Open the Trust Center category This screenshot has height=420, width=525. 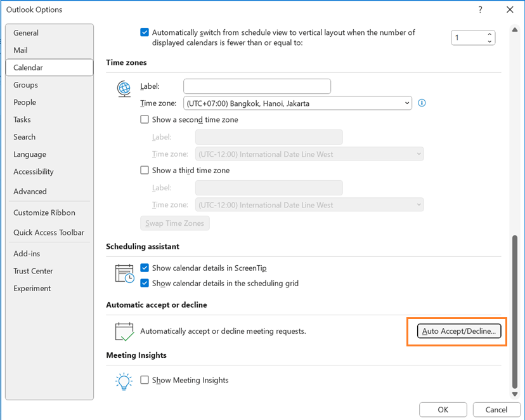[49, 271]
